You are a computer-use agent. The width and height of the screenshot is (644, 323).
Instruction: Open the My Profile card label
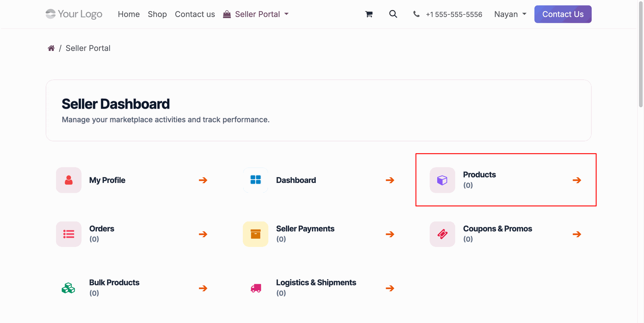tap(107, 180)
